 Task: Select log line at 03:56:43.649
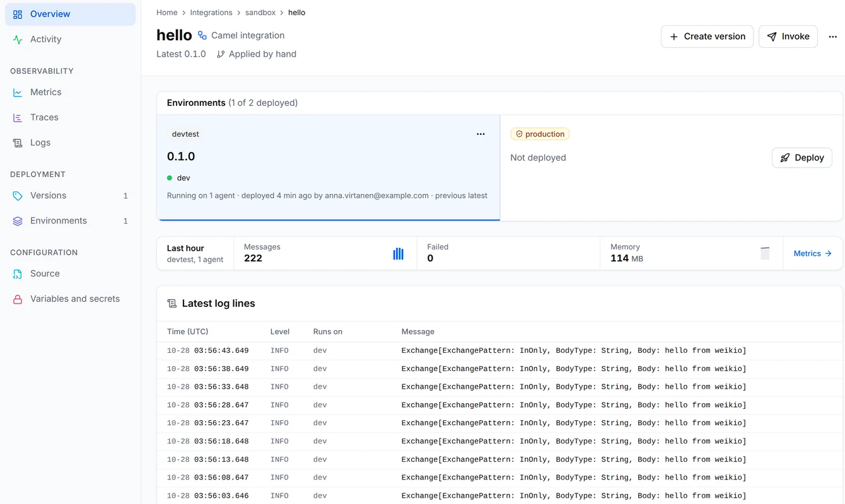click(499, 351)
